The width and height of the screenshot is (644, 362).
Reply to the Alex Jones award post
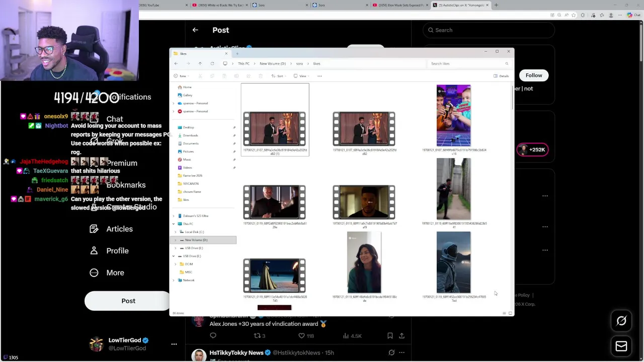click(213, 336)
